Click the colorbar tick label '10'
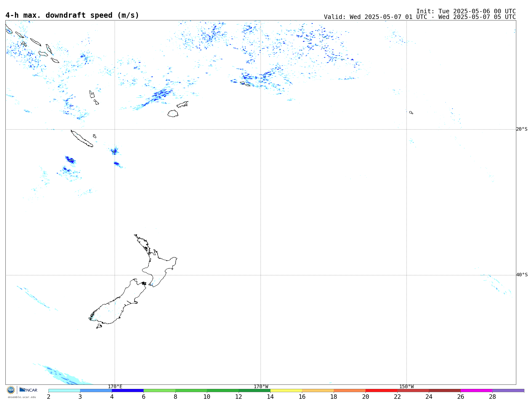 pyautogui.click(x=207, y=397)
